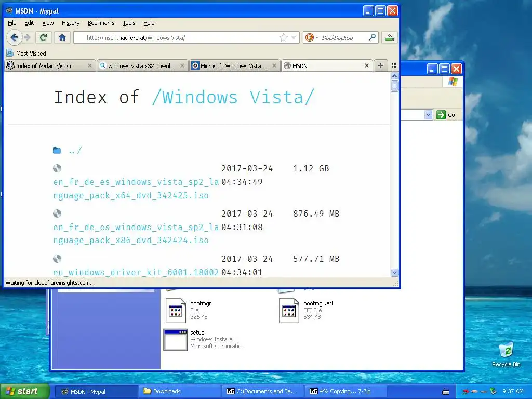This screenshot has height=399, width=532.
Task: Select the setup Windows Installer file
Action: [204, 339]
